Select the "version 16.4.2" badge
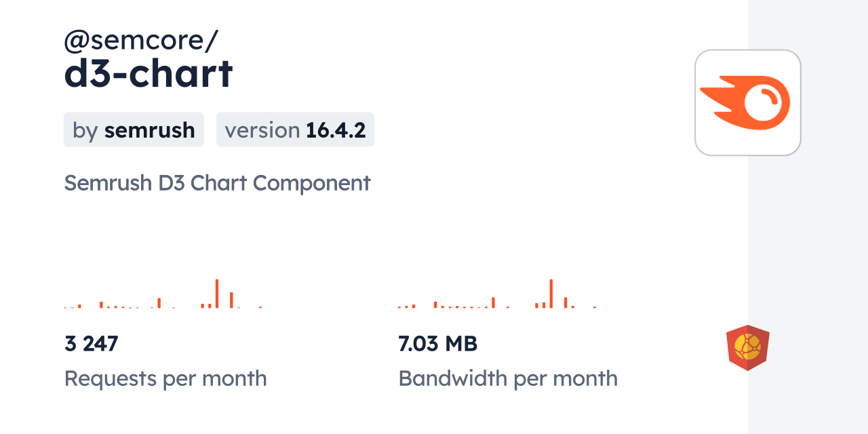This screenshot has height=434, width=868. coord(295,130)
